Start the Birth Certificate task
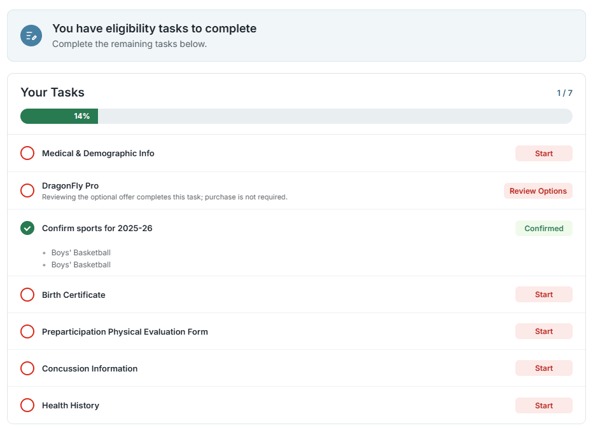Image resolution: width=593 pixels, height=428 pixels. coord(543,295)
